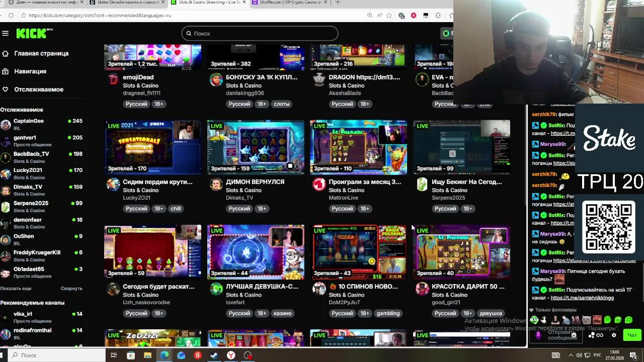Open followed channel BacbBacb_TV
Image resolution: width=644 pixels, height=362 pixels.
point(41,157)
